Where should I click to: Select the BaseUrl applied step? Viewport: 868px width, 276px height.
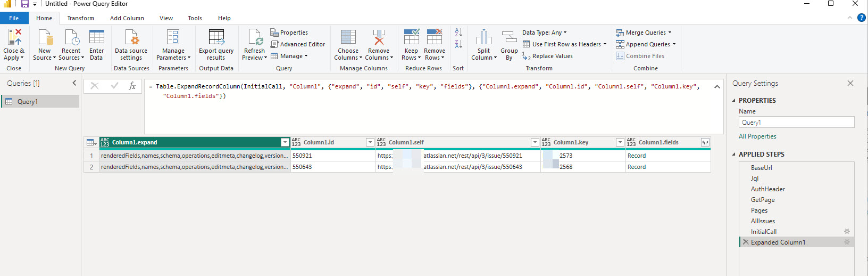tap(796, 167)
